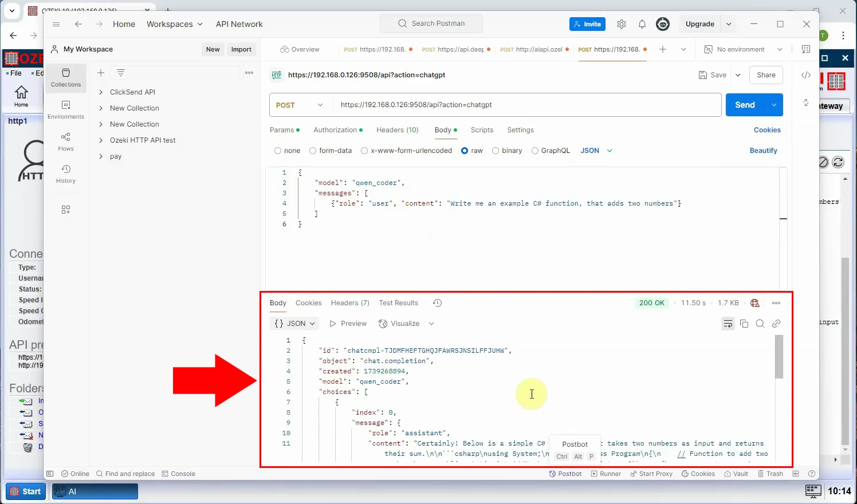
Task: Open response history clock icon
Action: 437,303
